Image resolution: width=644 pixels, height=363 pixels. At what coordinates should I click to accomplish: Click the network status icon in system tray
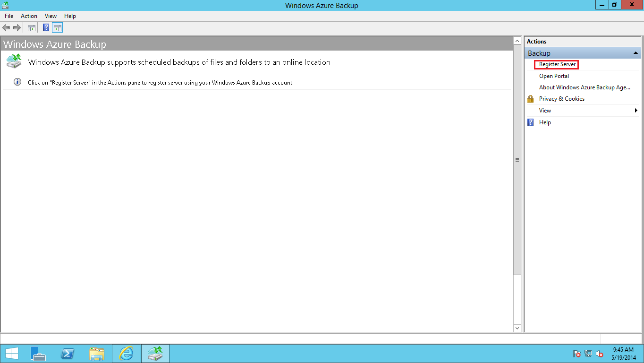(588, 354)
